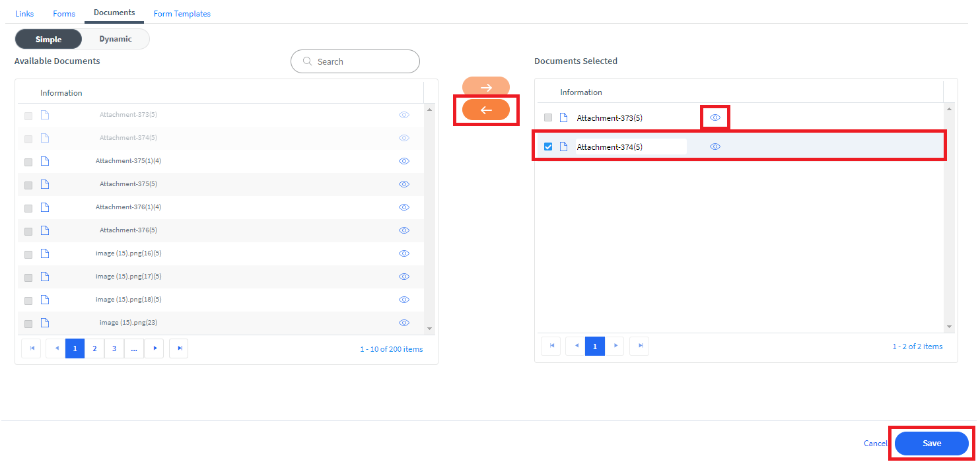Click page 1 in selected documents pager

pos(595,346)
